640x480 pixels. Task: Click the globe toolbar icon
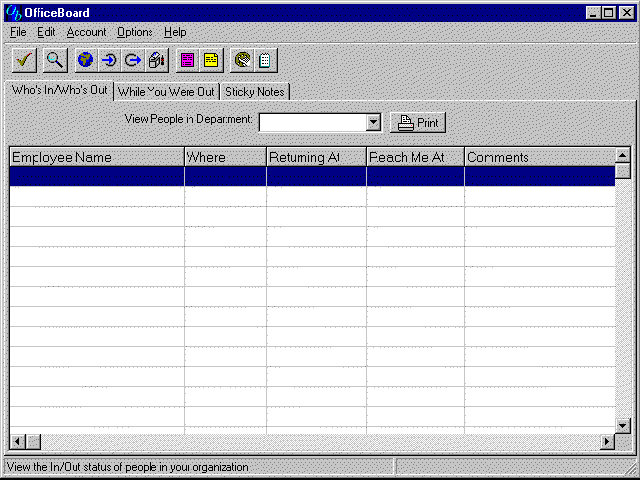[86, 60]
